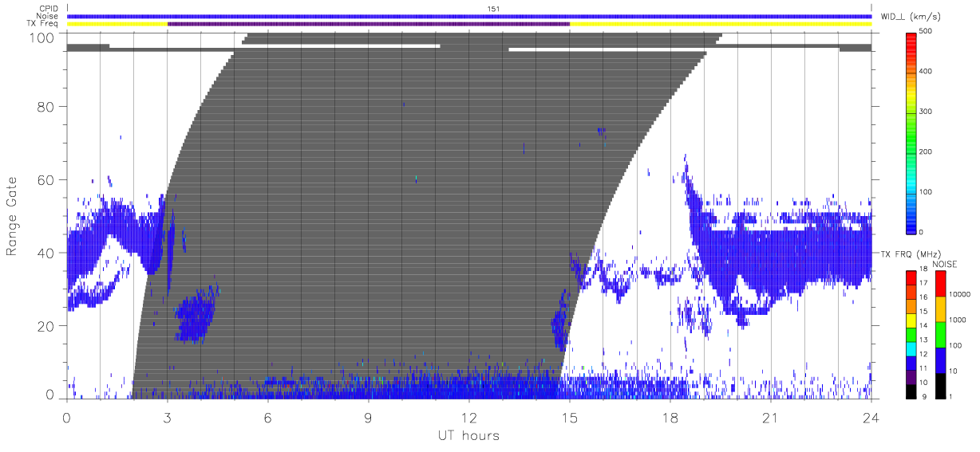980x452 pixels.
Task: Click UT hour tick label 15 on x-axis
Action: [570, 417]
